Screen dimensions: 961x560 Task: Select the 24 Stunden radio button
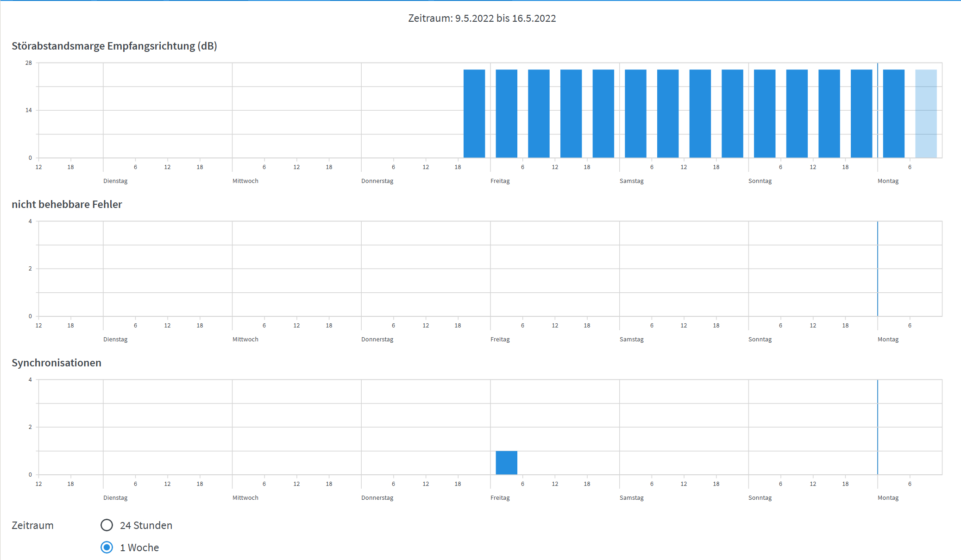click(107, 525)
